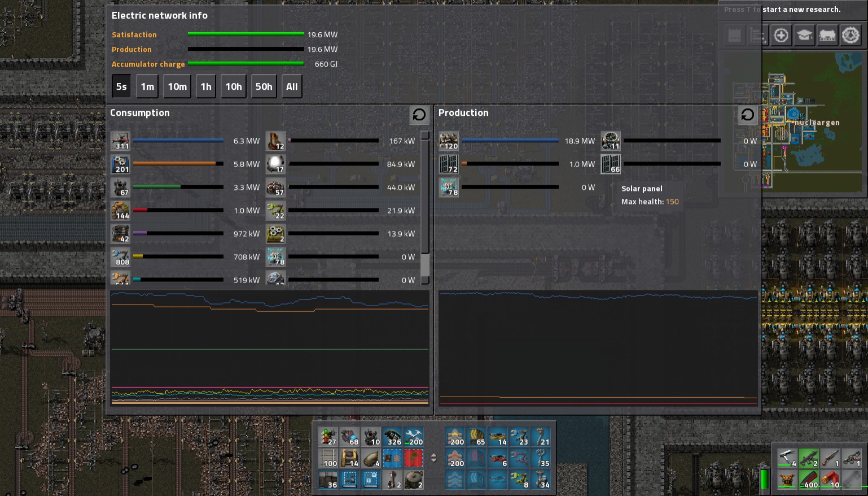Select the wooden pole slot with 21
The image size is (868, 496).
[541, 437]
